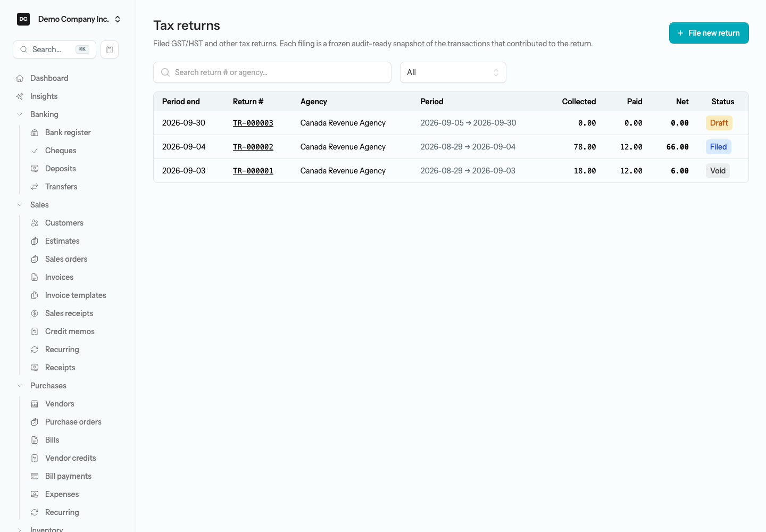Screen dimensions: 766x532
Task: Click the Search return # or agency field
Action: (272, 72)
